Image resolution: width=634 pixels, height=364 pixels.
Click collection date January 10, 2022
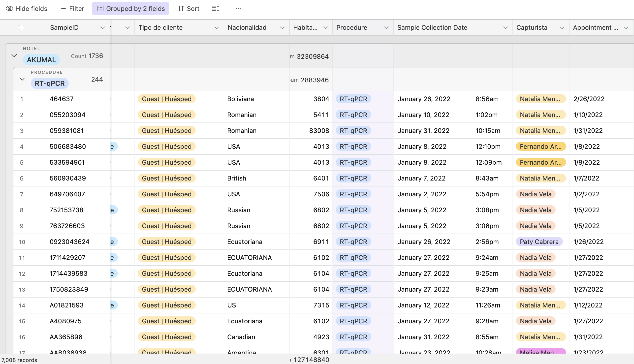[423, 115]
